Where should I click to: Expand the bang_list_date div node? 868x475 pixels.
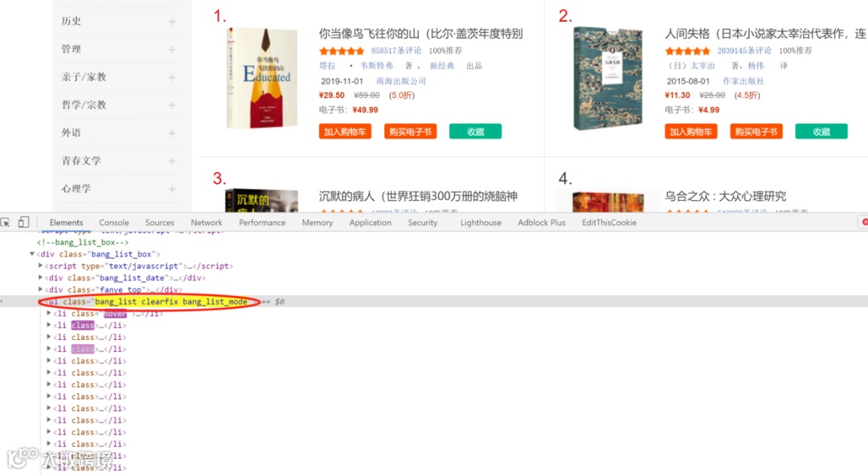pyautogui.click(x=40, y=278)
